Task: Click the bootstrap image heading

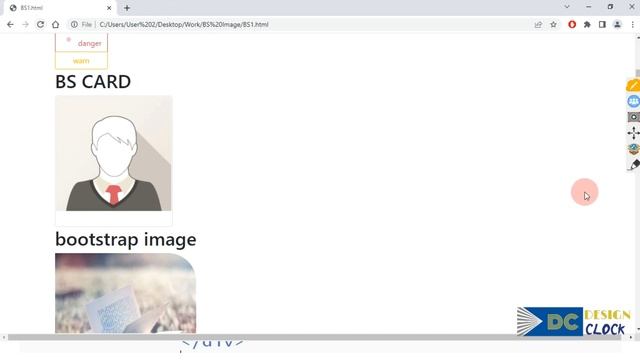Action: (126, 240)
